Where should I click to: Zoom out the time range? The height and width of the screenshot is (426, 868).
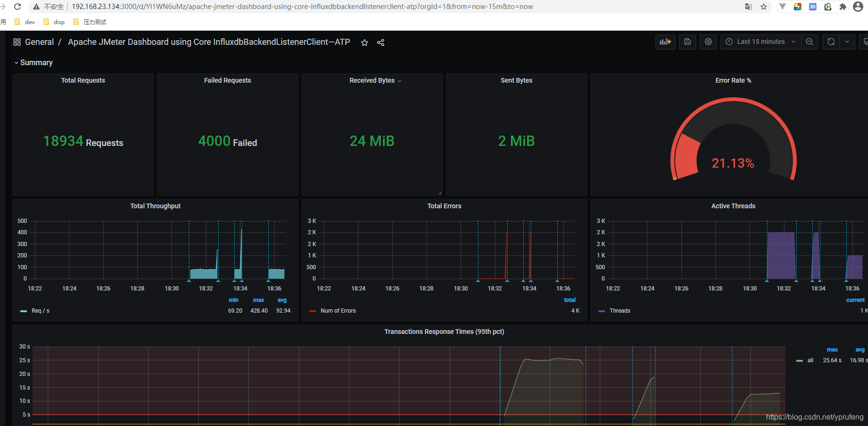tap(809, 42)
